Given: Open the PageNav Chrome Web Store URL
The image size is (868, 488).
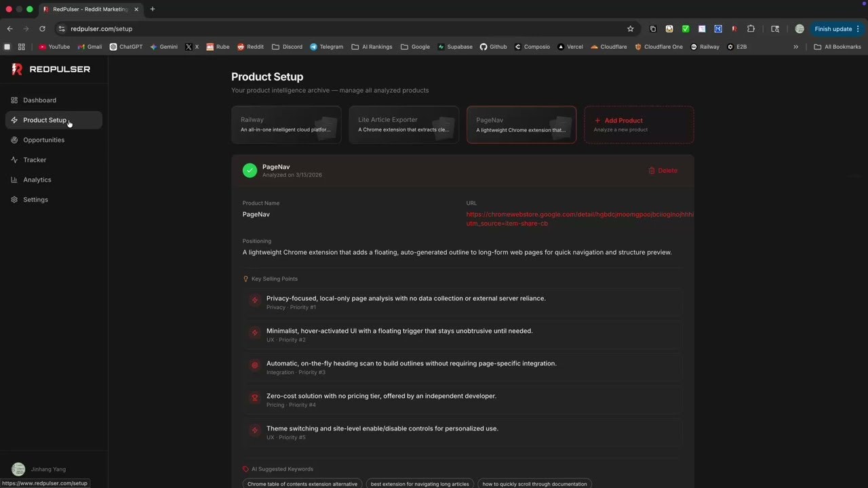Looking at the screenshot, I should coord(580,218).
